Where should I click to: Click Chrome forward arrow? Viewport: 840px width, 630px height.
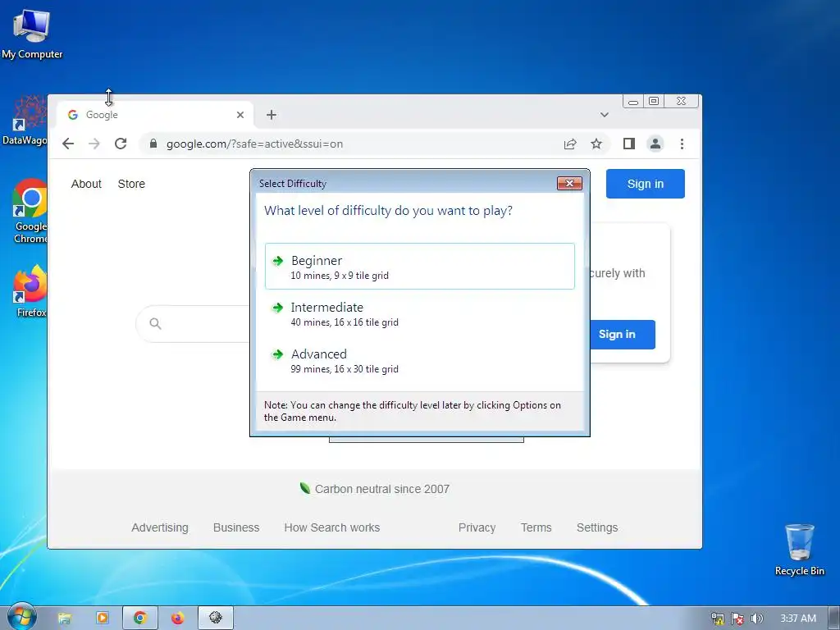coord(94,144)
